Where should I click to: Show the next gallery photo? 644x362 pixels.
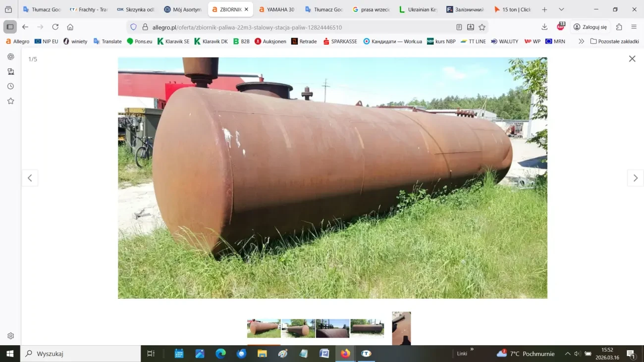point(635,178)
